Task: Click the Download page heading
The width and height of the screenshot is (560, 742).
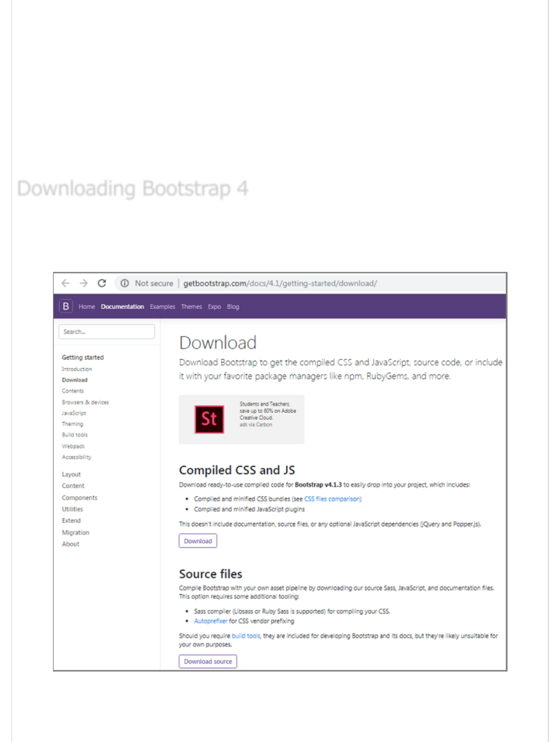Action: point(218,343)
